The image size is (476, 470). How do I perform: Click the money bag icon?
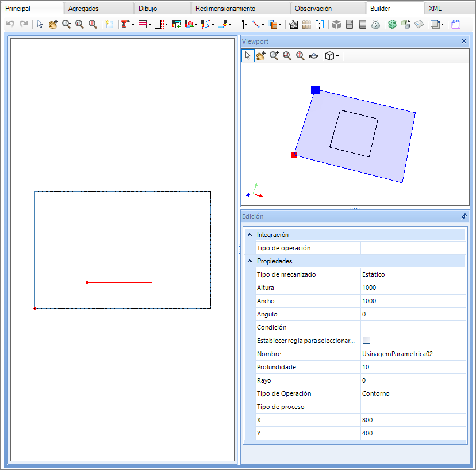(x=375, y=24)
